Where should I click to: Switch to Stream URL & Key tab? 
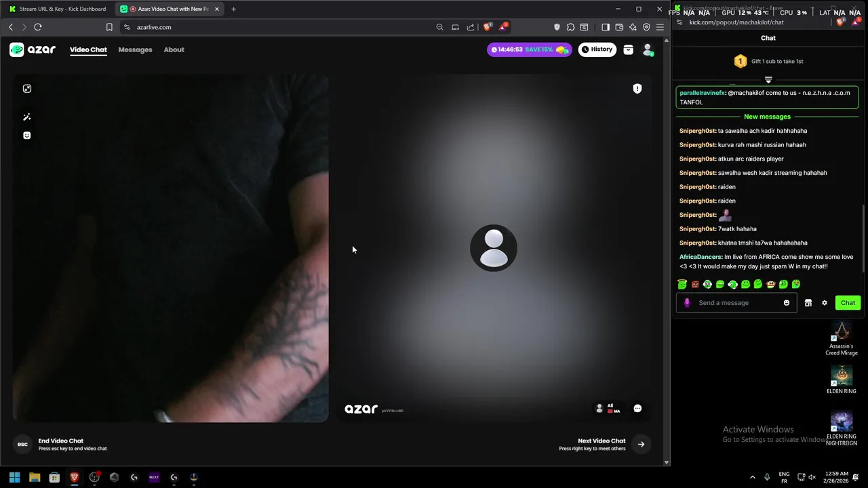[58, 9]
